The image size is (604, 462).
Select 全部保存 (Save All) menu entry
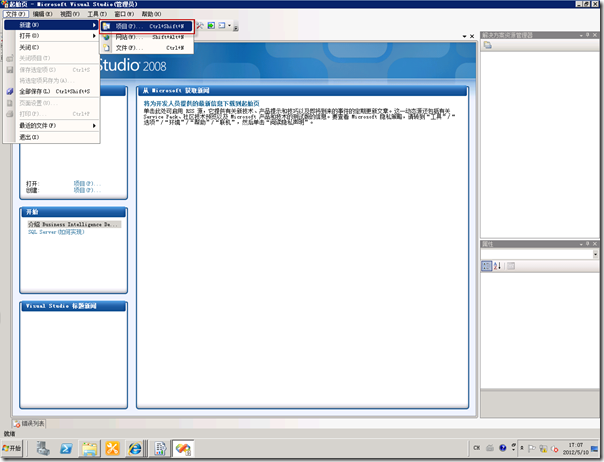pos(52,91)
